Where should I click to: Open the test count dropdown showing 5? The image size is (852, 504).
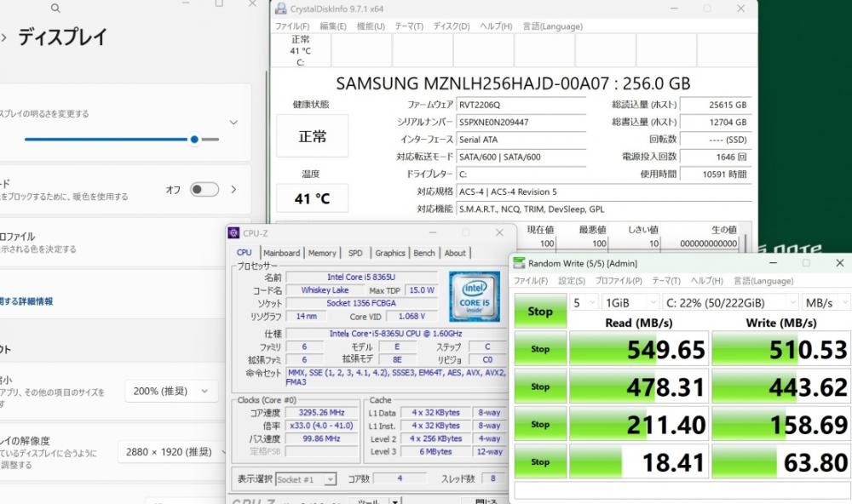[x=584, y=302]
